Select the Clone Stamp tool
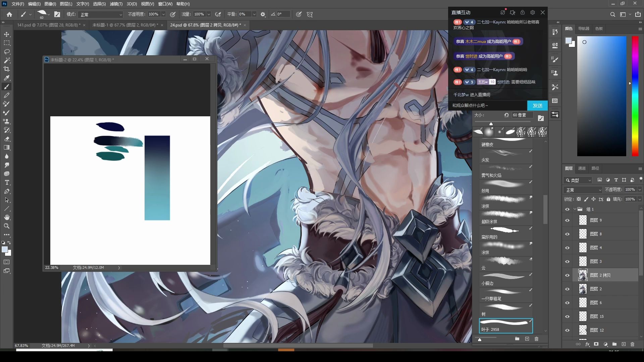 (7, 121)
